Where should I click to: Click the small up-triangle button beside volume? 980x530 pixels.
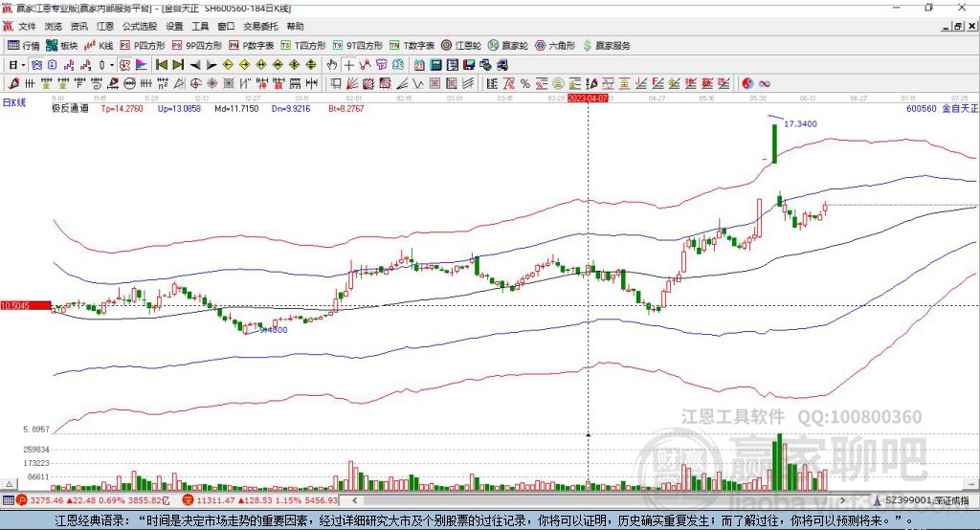click(x=9, y=484)
